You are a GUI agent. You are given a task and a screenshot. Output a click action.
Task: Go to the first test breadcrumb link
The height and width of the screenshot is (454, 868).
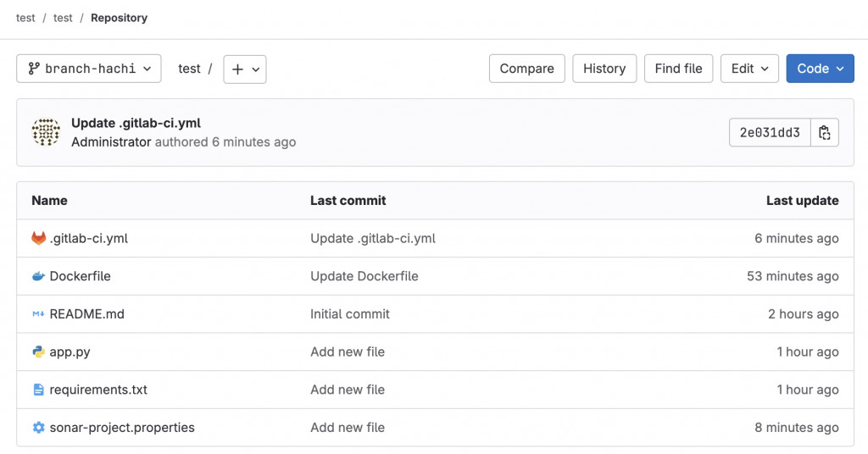click(x=25, y=18)
